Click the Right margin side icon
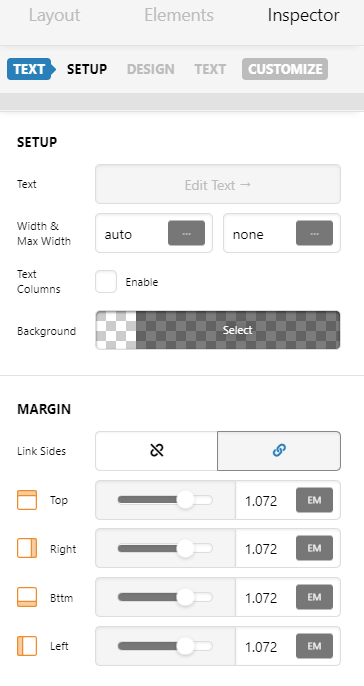 (27, 549)
